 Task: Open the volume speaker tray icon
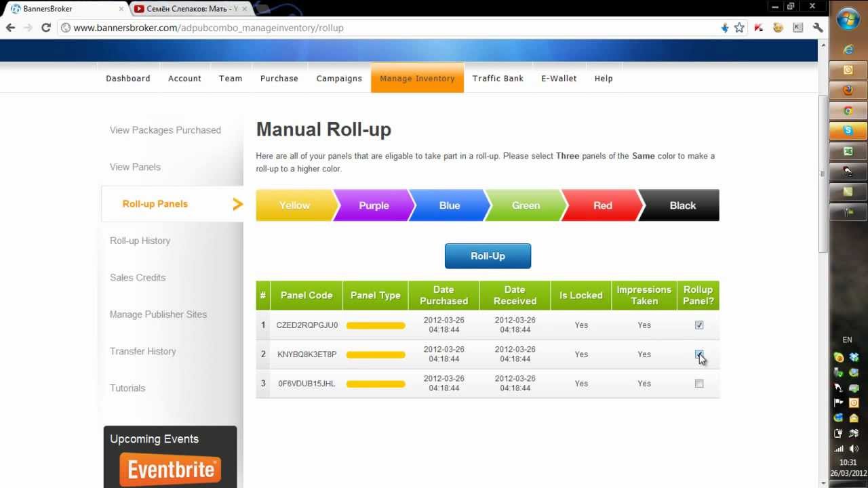pyautogui.click(x=854, y=448)
